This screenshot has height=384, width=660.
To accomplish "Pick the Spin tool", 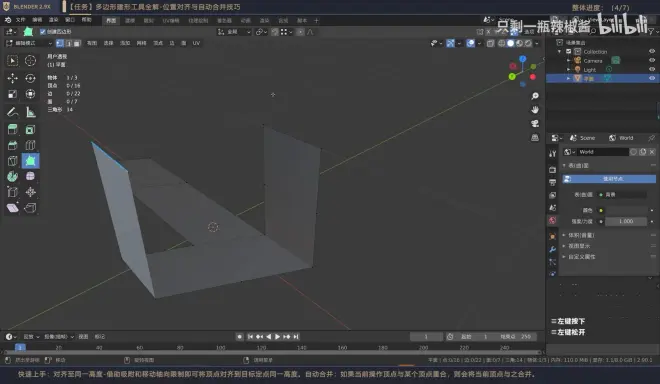I will tap(12, 176).
